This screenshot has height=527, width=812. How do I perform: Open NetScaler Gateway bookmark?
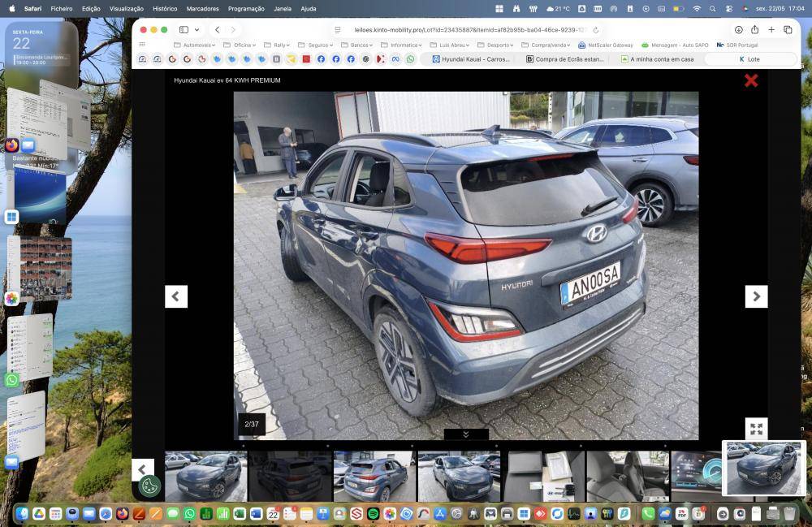coord(606,45)
